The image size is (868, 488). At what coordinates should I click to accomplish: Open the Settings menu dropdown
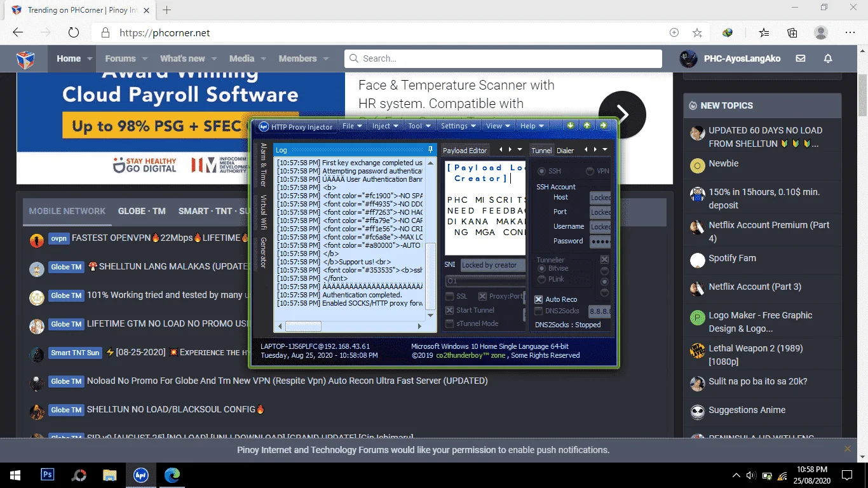tap(458, 126)
